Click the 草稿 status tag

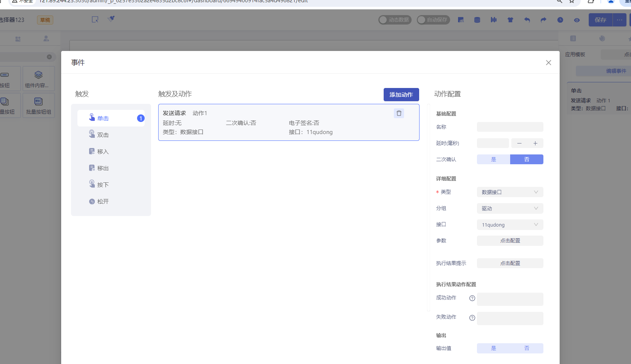click(45, 20)
